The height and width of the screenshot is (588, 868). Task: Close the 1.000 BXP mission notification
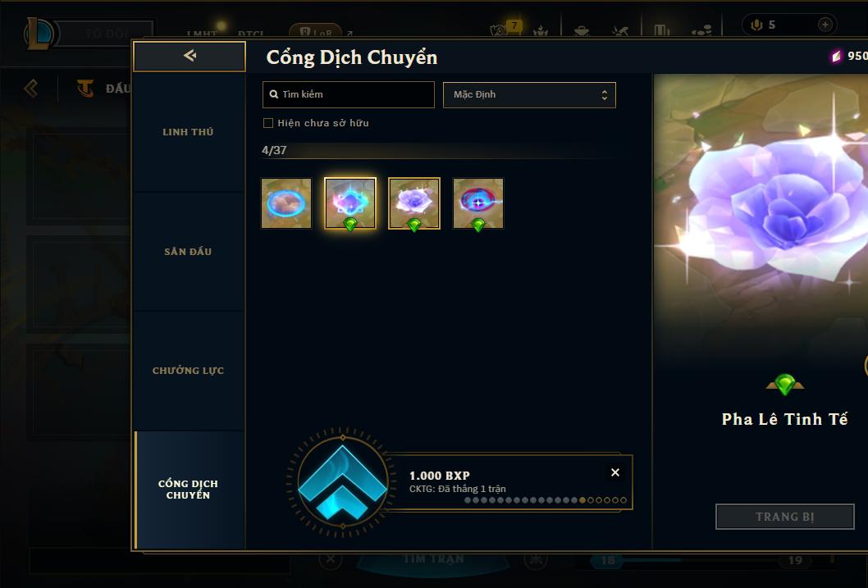point(615,472)
